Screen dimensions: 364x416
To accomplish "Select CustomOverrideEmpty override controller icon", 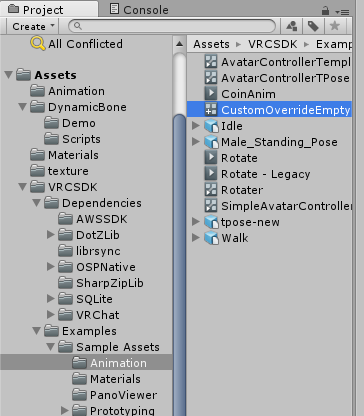I will [x=211, y=110].
